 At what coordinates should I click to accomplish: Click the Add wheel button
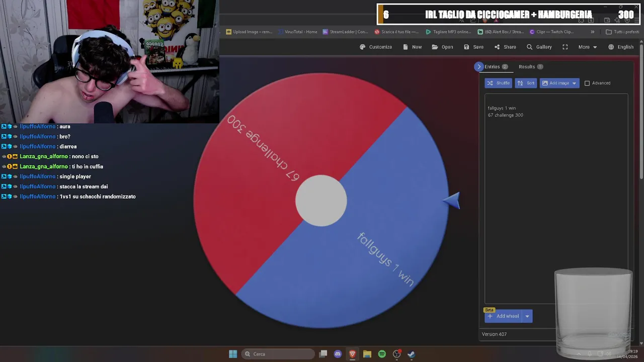503,316
